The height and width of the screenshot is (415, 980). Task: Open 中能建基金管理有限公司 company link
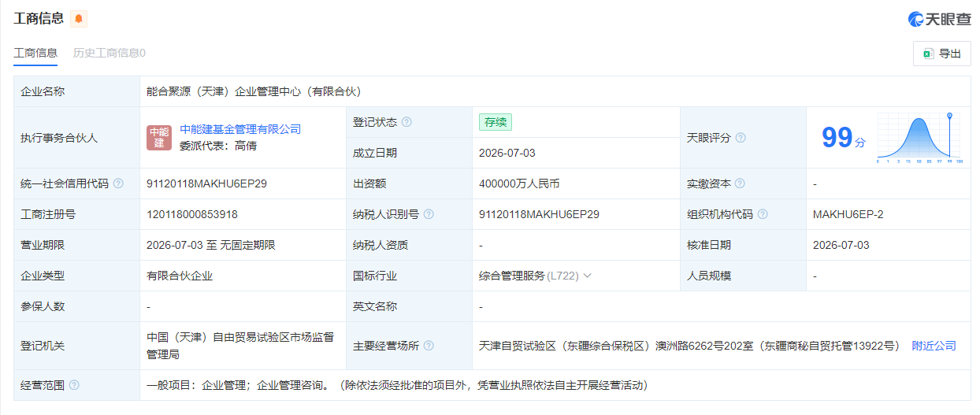point(240,129)
